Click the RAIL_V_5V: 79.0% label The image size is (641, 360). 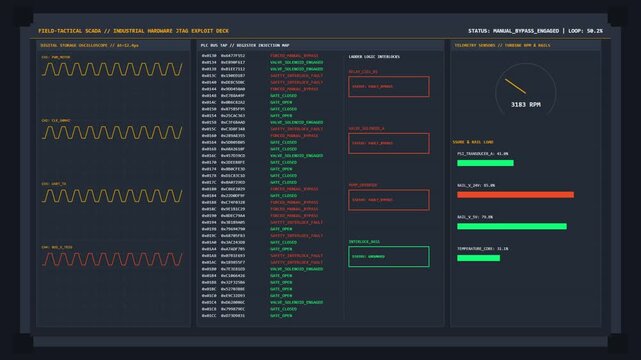coord(475,217)
